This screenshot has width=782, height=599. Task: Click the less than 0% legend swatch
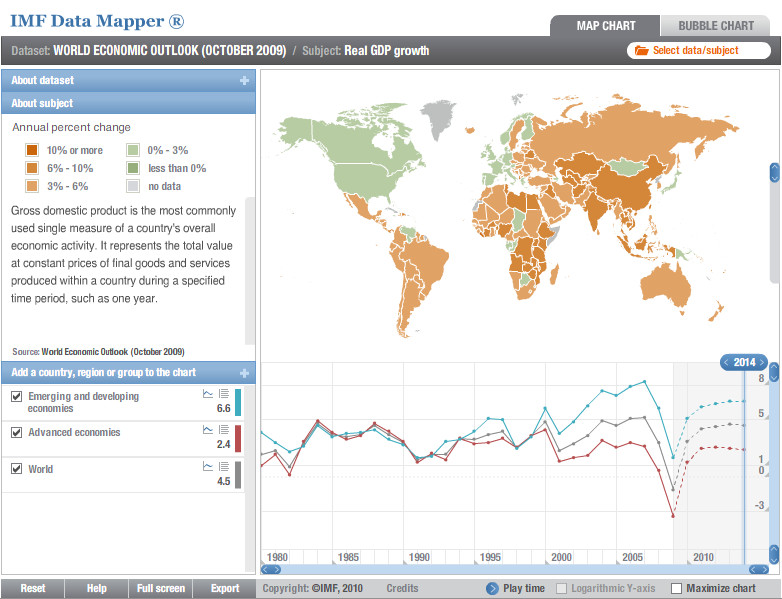coord(133,168)
